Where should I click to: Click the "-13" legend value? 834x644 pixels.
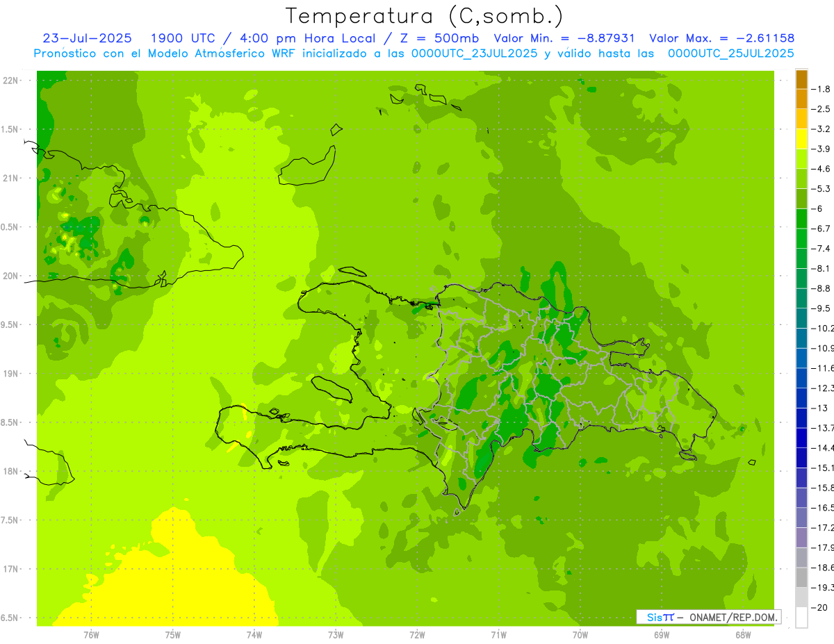821,408
